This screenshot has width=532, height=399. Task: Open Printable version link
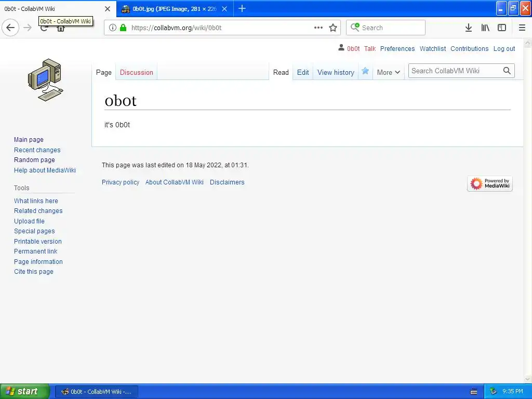pyautogui.click(x=37, y=241)
